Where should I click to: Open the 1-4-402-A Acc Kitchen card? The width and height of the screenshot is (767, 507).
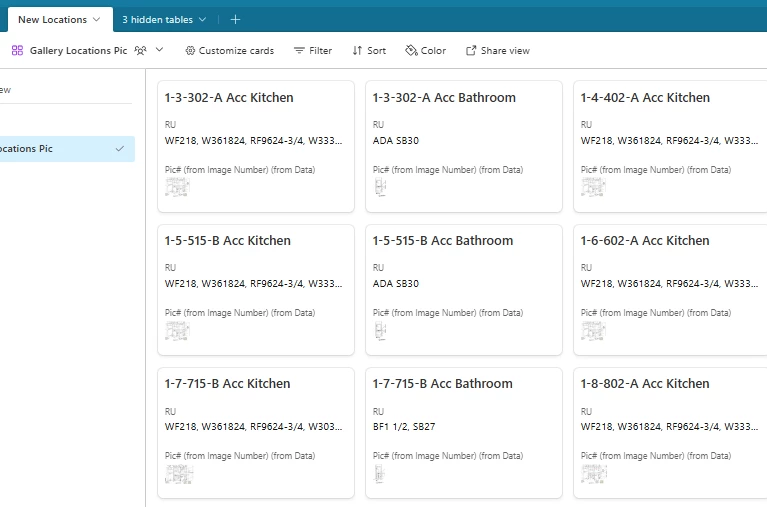click(x=670, y=146)
